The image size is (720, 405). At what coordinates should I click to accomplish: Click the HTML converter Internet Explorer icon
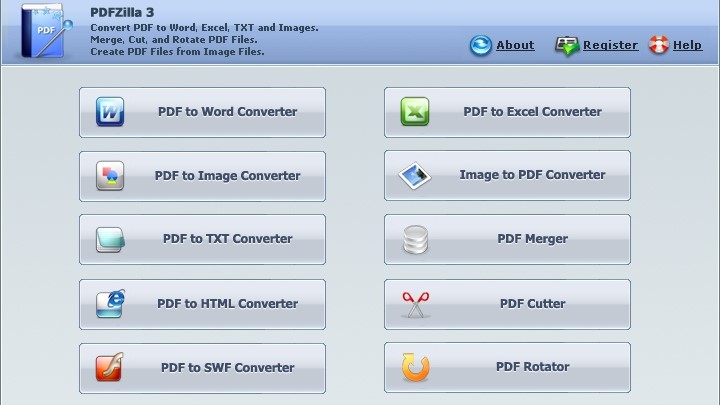(110, 304)
